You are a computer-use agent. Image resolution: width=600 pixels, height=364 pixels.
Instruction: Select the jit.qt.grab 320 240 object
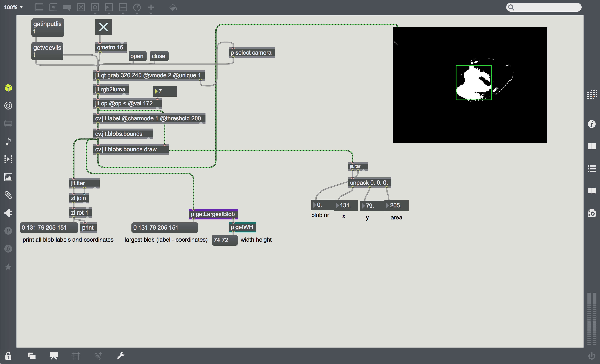[x=149, y=75]
